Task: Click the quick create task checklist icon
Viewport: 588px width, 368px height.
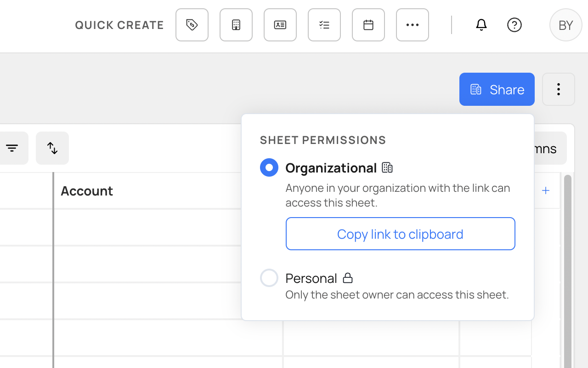Action: tap(324, 25)
